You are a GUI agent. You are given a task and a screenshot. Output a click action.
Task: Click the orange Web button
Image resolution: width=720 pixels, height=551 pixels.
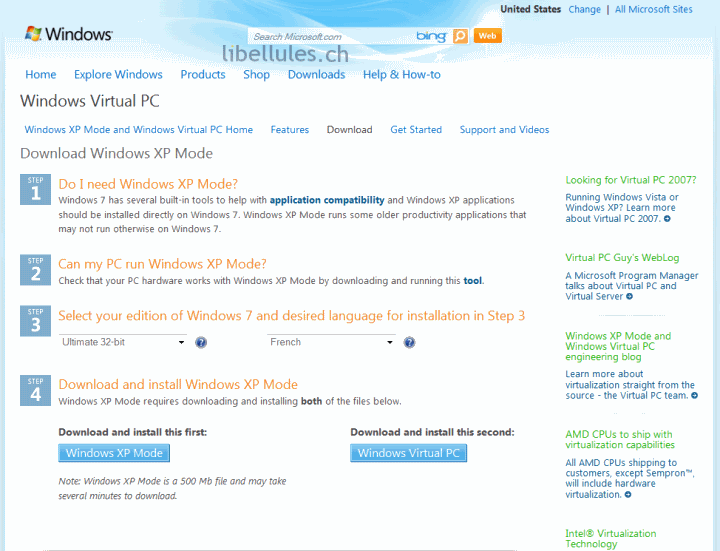click(487, 36)
